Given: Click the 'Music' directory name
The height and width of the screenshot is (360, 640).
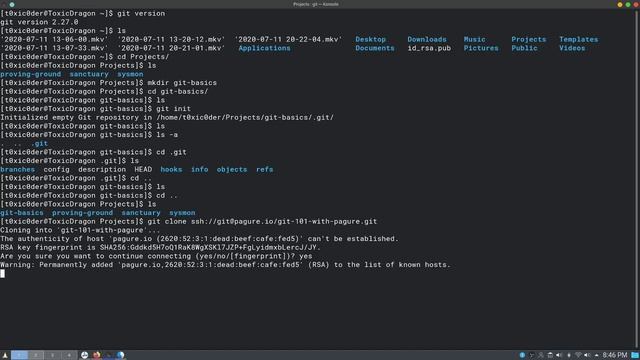Looking at the screenshot, I should tap(474, 40).
